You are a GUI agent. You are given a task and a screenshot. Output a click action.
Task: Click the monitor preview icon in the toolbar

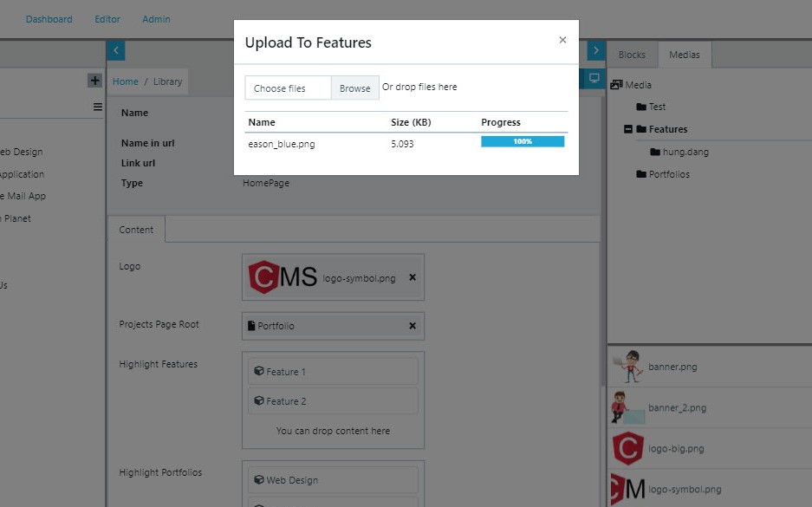(x=594, y=78)
